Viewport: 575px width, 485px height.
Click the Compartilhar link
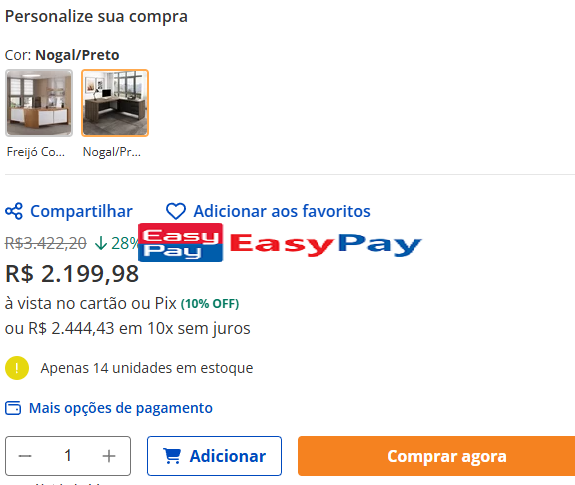(81, 211)
